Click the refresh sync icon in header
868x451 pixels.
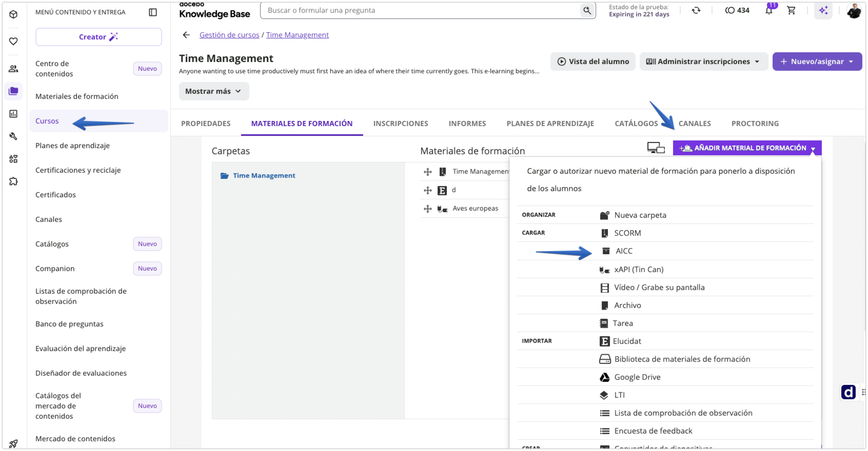click(x=696, y=11)
